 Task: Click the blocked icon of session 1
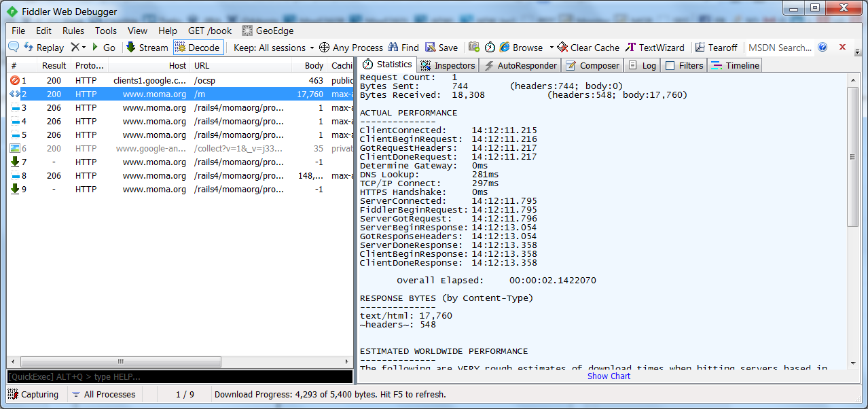click(15, 80)
